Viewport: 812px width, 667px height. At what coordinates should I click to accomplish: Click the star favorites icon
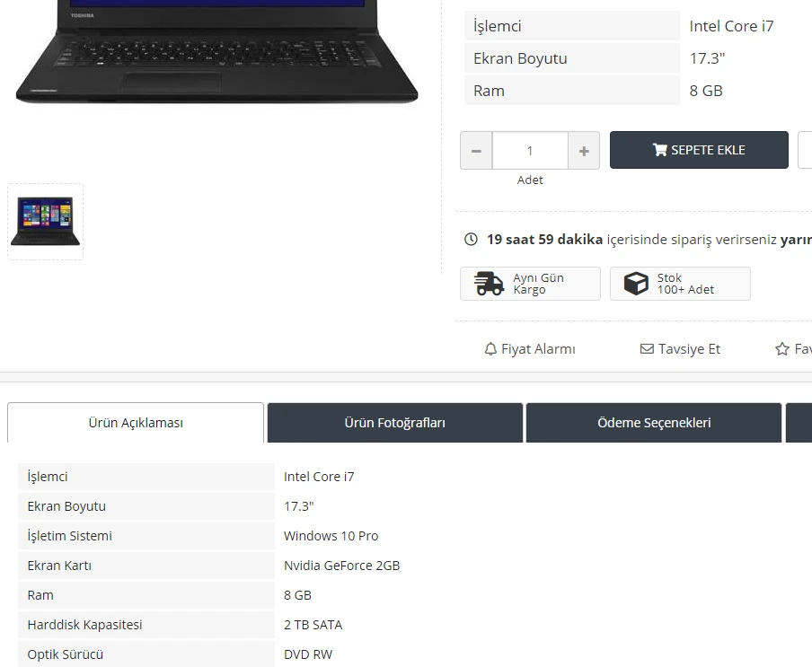(x=782, y=349)
